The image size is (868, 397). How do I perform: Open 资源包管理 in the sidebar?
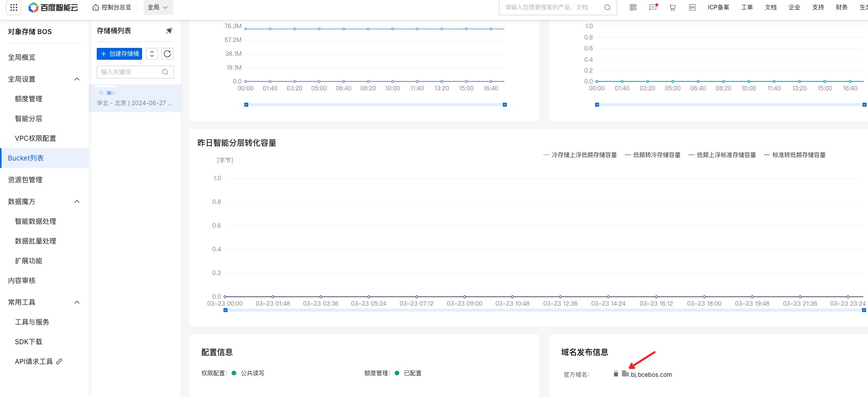[25, 180]
